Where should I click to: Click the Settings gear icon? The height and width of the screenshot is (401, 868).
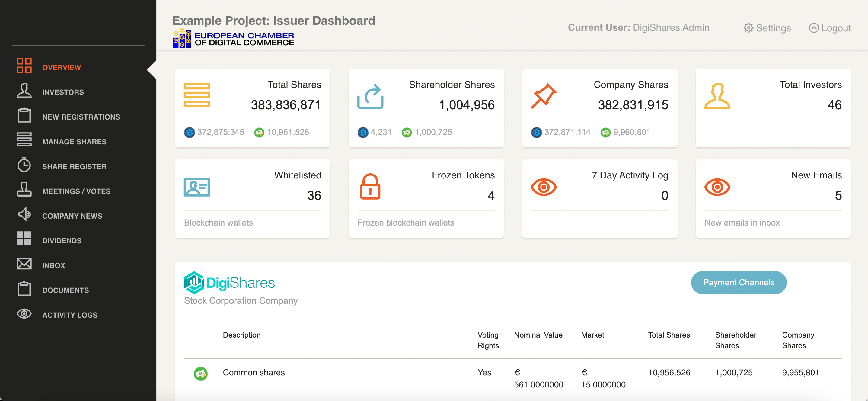pyautogui.click(x=748, y=28)
